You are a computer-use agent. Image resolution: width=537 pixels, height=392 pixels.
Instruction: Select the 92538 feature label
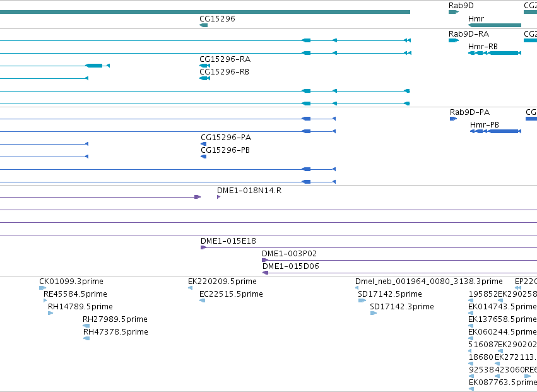(x=480, y=370)
